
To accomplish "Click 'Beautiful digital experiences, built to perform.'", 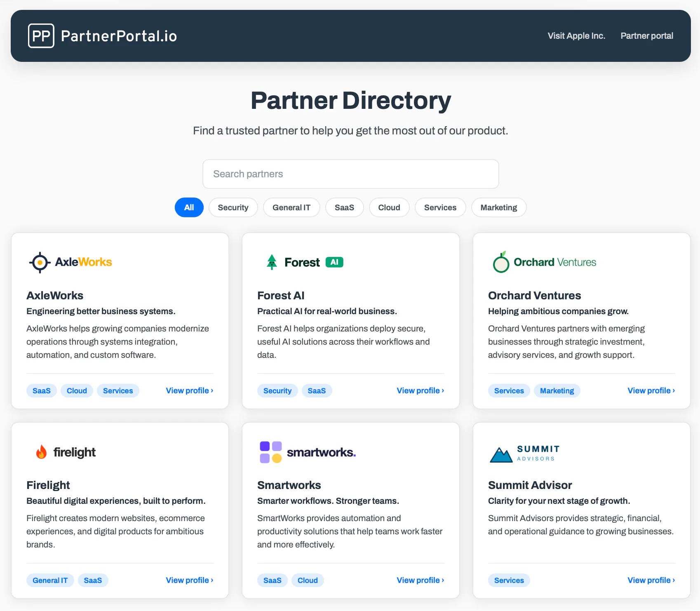I will (116, 501).
